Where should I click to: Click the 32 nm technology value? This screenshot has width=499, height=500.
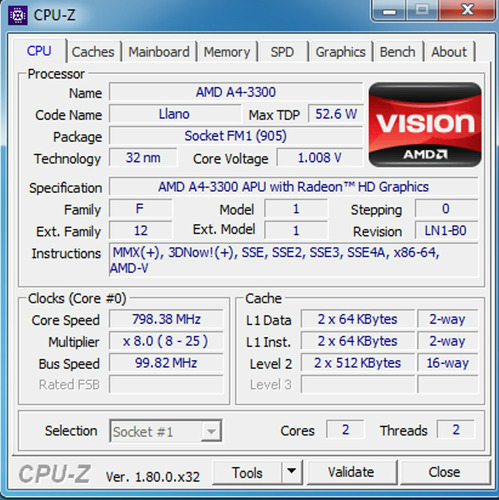pyautogui.click(x=143, y=158)
